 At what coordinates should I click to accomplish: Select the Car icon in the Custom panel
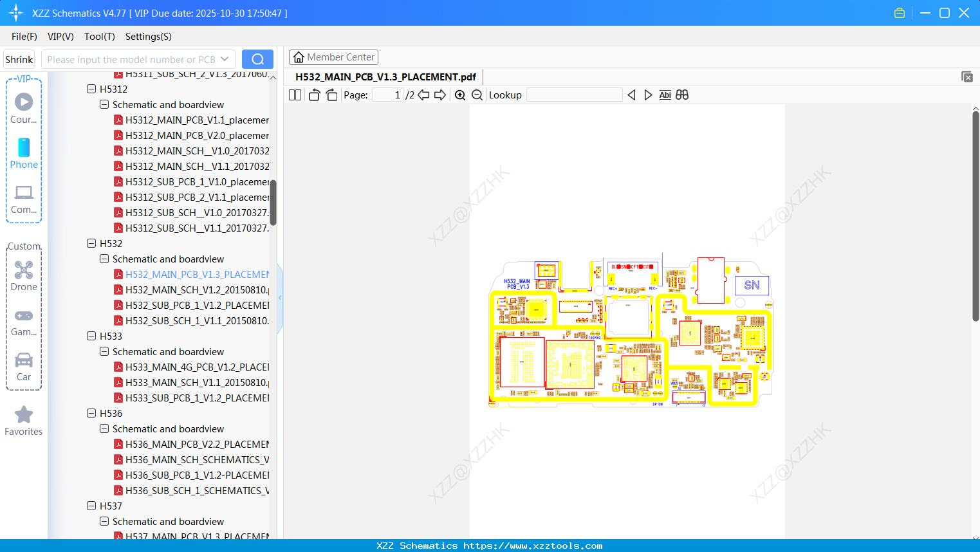(24, 360)
